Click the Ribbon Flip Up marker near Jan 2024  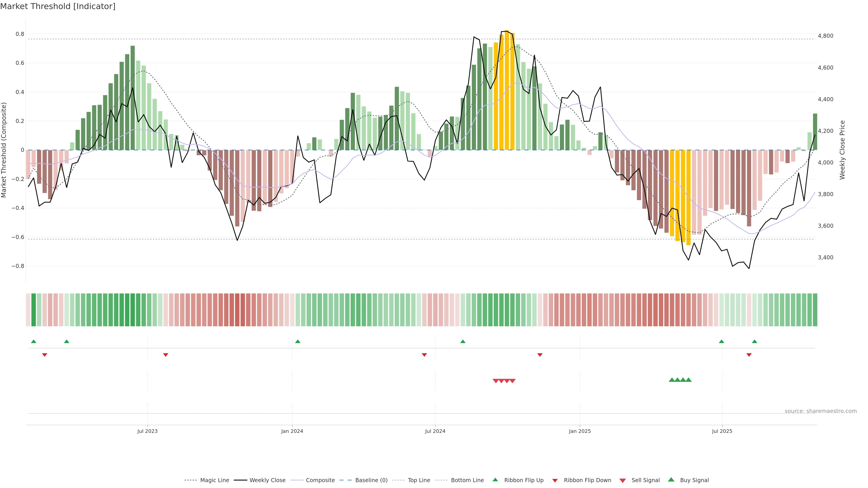coord(297,342)
